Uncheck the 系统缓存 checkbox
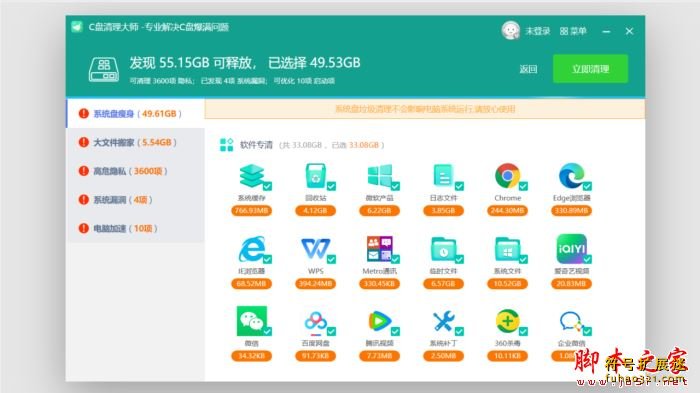700x393 pixels. [x=267, y=186]
